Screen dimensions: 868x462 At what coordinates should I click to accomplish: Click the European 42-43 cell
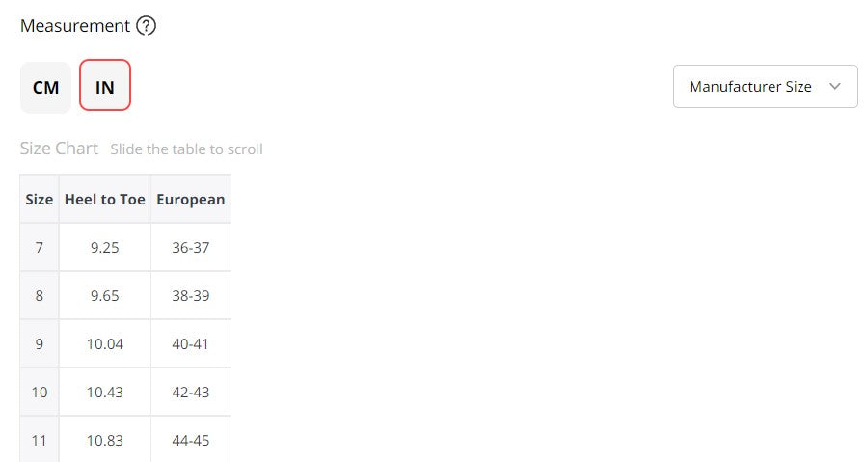click(x=191, y=393)
